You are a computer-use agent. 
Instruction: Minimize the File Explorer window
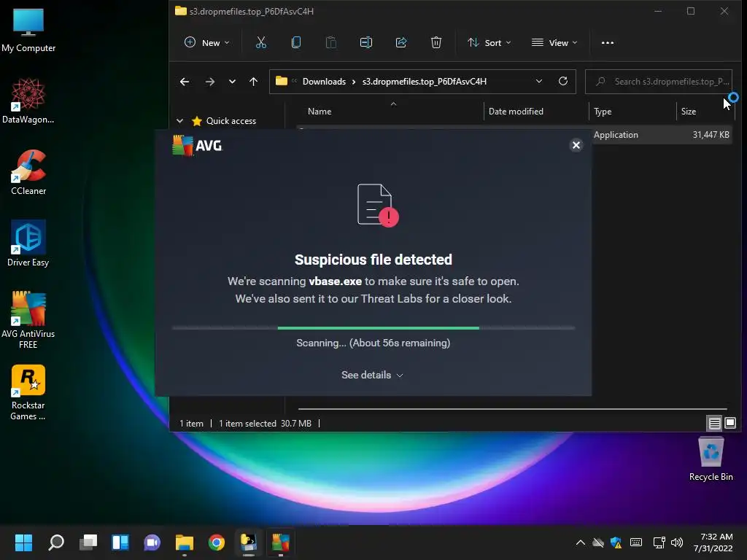658,11
